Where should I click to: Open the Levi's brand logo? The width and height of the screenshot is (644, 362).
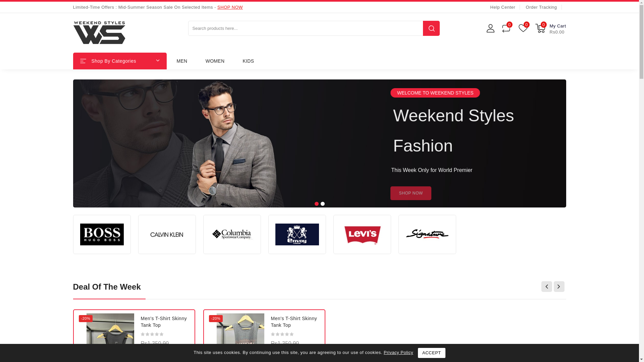tap(362, 234)
